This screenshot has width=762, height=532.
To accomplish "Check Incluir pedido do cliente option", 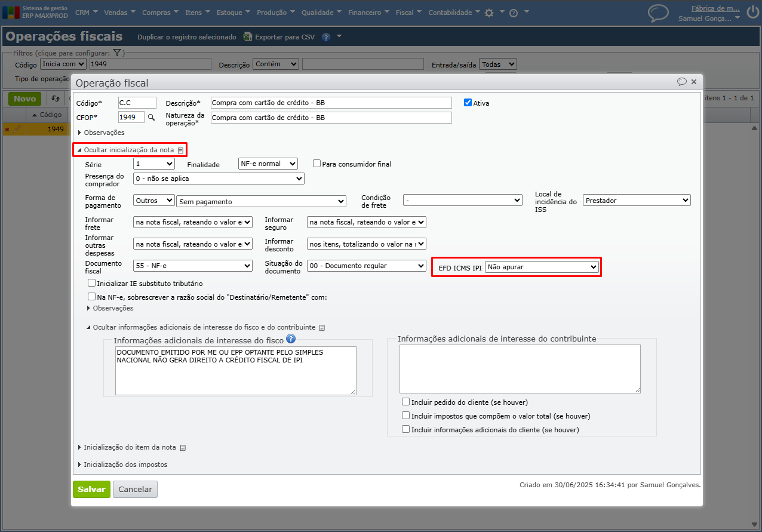I will pos(406,402).
